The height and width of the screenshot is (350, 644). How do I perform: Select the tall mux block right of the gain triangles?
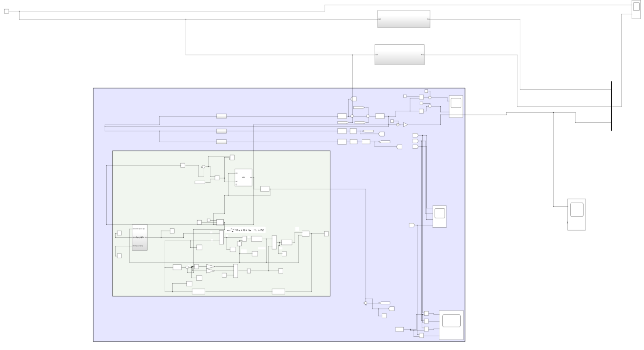coord(235,271)
